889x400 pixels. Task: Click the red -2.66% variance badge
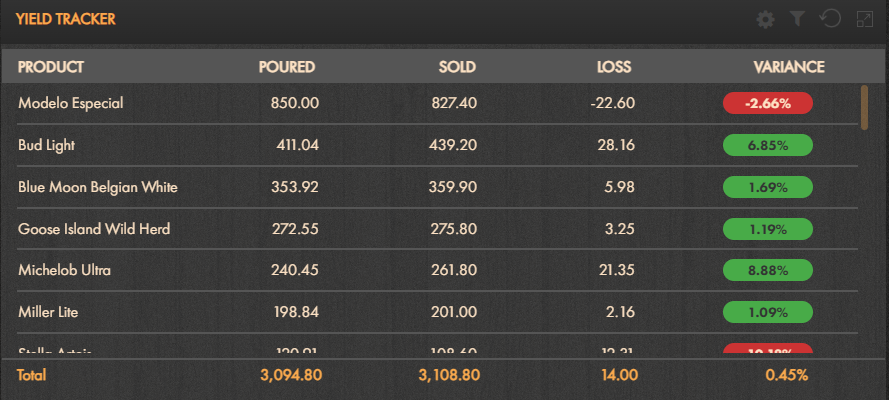pyautogui.click(x=768, y=103)
